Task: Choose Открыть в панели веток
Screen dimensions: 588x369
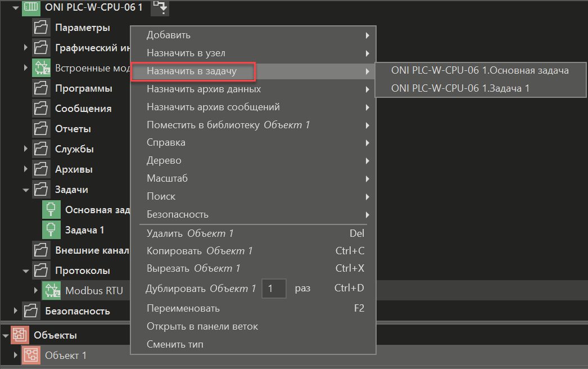Action: 253,327
